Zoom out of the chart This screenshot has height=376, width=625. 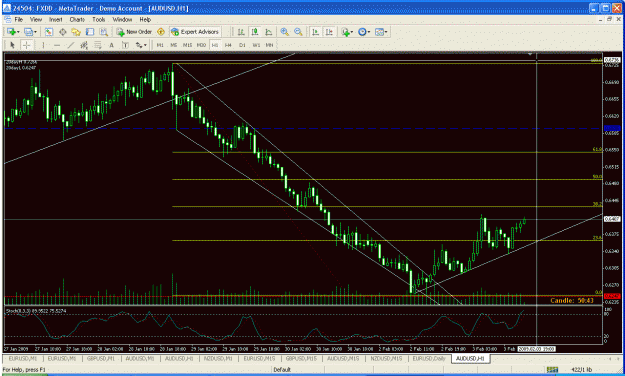298,32
